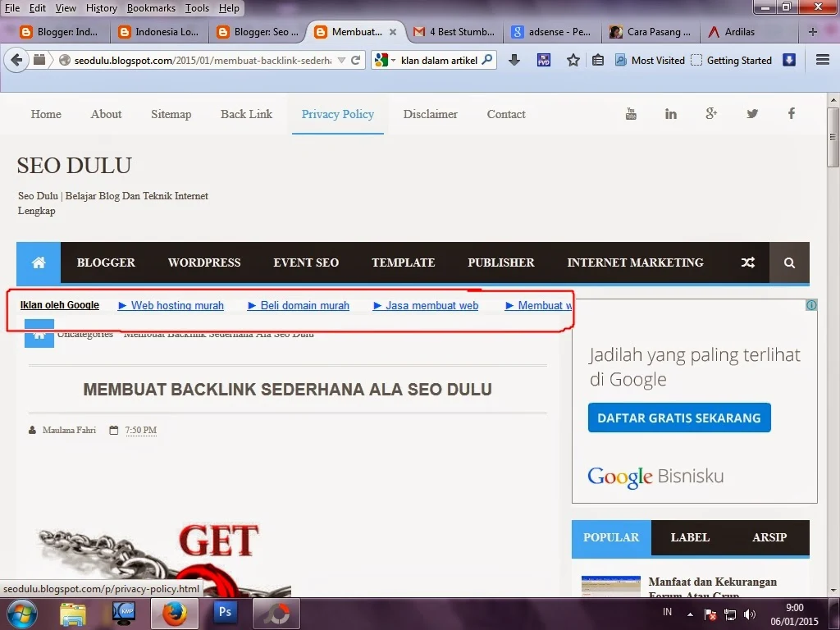Click the popular post thumbnail image
This screenshot has height=630, width=840.
tap(610, 586)
